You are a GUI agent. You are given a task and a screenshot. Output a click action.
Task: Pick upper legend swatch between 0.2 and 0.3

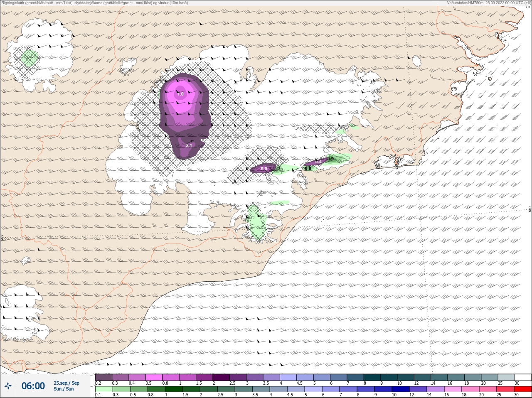[x=103, y=377]
